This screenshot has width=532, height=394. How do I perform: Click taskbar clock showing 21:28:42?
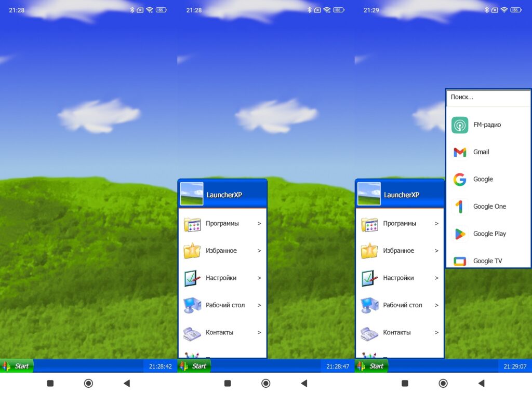point(161,366)
